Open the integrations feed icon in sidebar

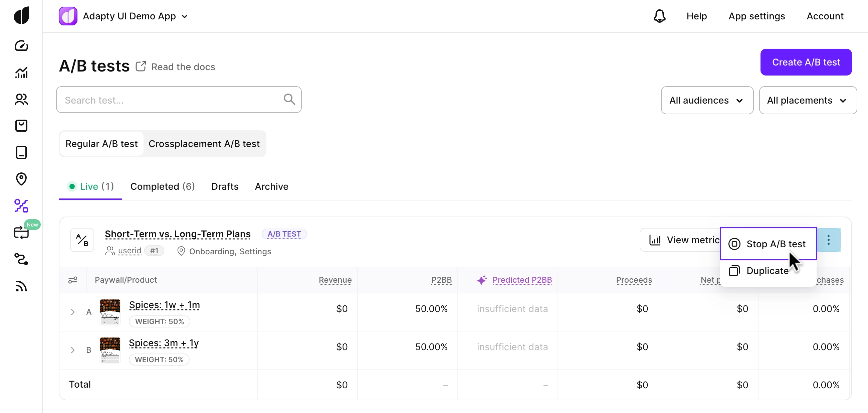(x=21, y=286)
